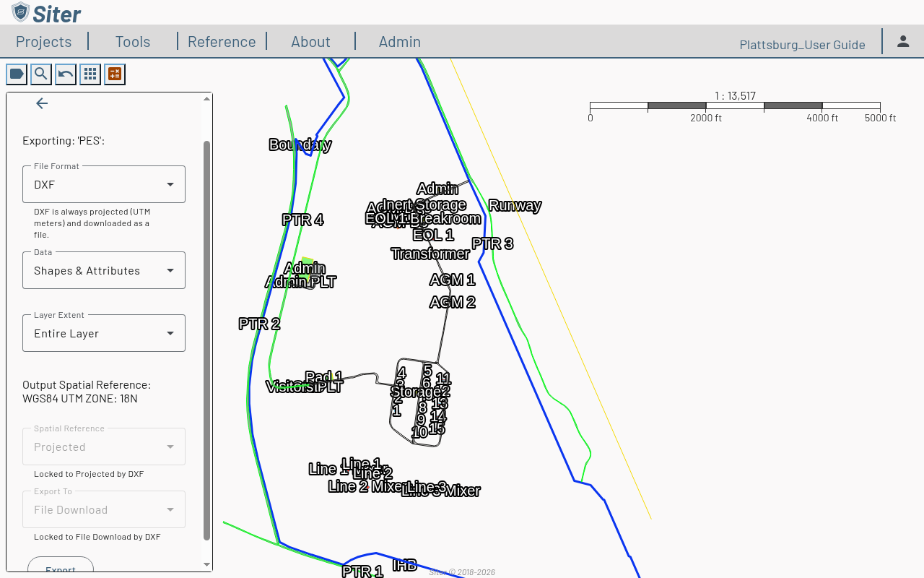Open the Reference menu

(x=222, y=41)
